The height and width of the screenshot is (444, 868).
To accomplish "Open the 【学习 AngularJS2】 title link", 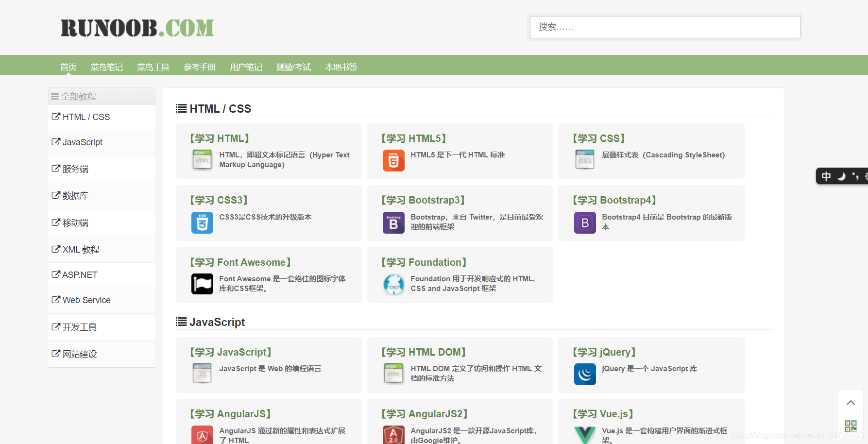I will (424, 414).
